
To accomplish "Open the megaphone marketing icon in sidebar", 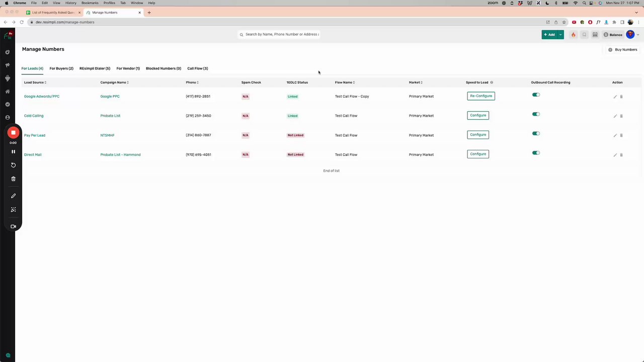I will tap(8, 65).
